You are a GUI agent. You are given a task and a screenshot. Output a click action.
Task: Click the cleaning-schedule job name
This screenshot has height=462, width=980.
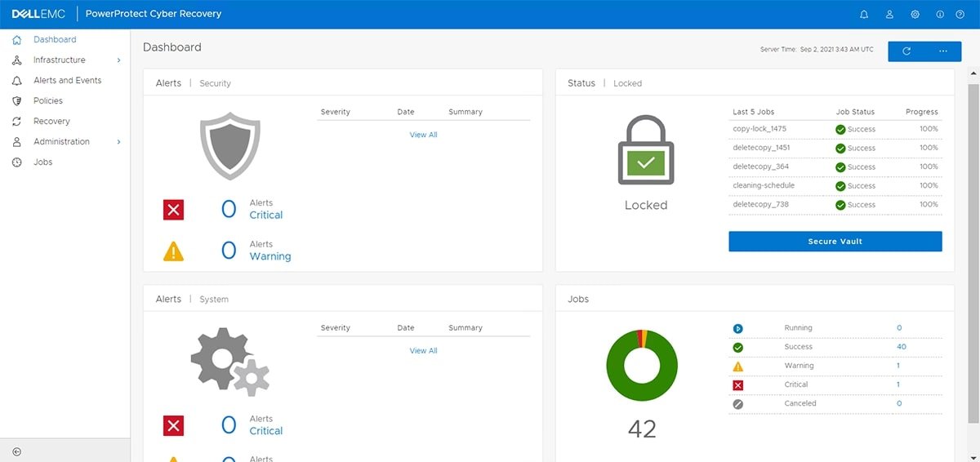(764, 185)
